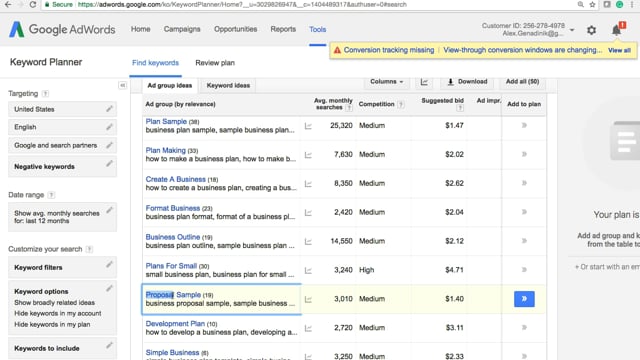The height and width of the screenshot is (360, 640).
Task: Open the Business Outline ad group link
Action: tap(173, 237)
